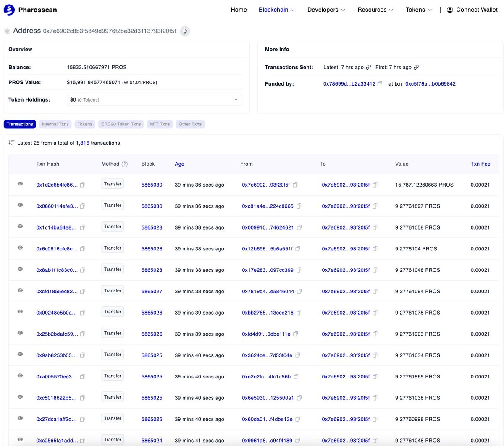Open block 5865027
This screenshot has width=504, height=446.
pos(152,291)
